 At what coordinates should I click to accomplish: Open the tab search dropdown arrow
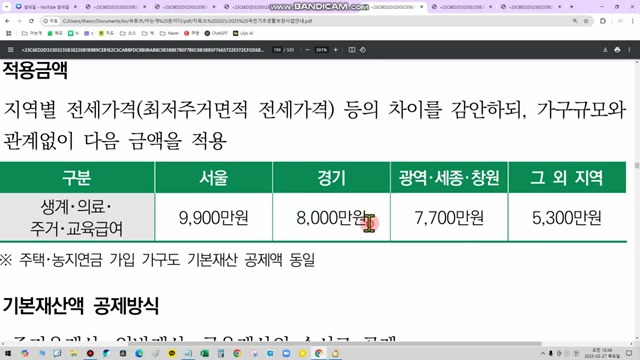point(7,7)
